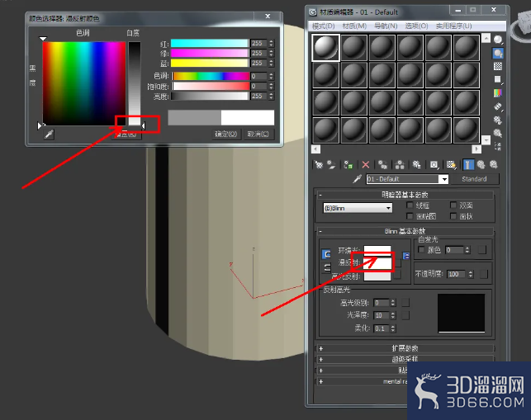
Task: Click the Go to Parent icon
Action: coord(481,165)
